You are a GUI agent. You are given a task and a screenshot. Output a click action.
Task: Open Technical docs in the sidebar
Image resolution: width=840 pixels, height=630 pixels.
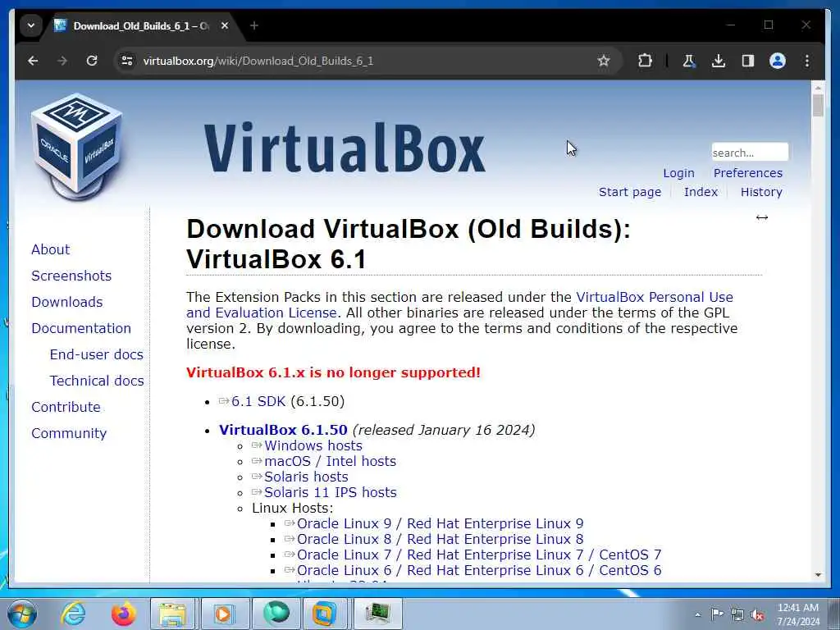97,381
